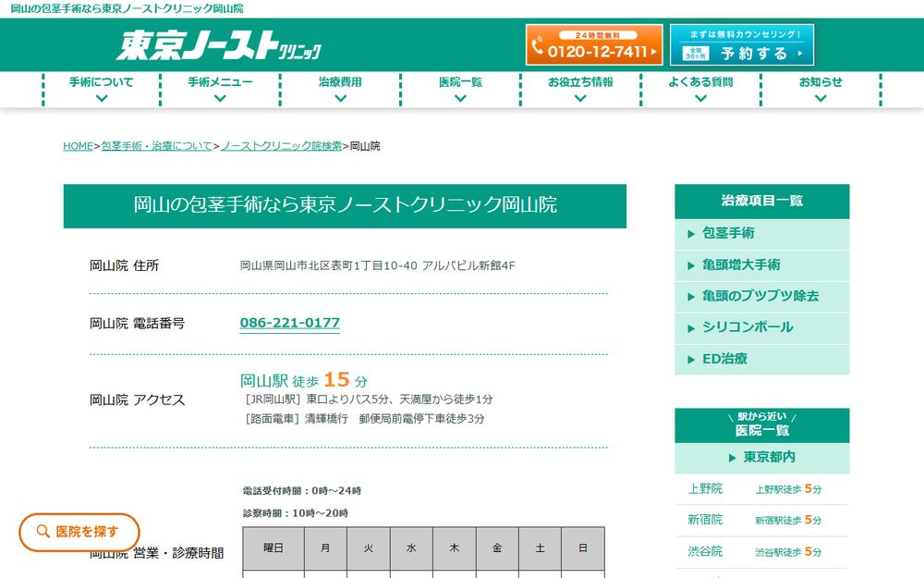Click the Tokyo Norst Clinic logo

[x=219, y=45]
